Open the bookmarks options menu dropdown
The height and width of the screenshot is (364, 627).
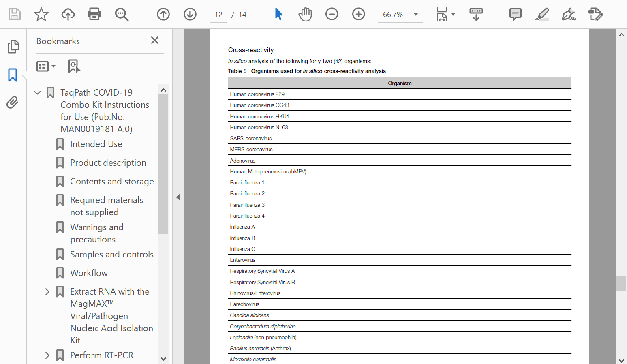pyautogui.click(x=46, y=66)
